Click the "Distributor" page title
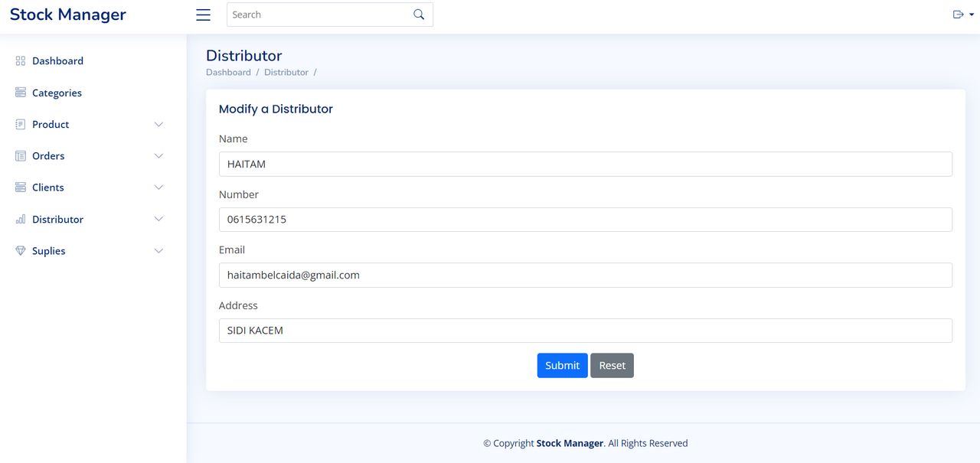This screenshot has width=980, height=463. coord(244,55)
